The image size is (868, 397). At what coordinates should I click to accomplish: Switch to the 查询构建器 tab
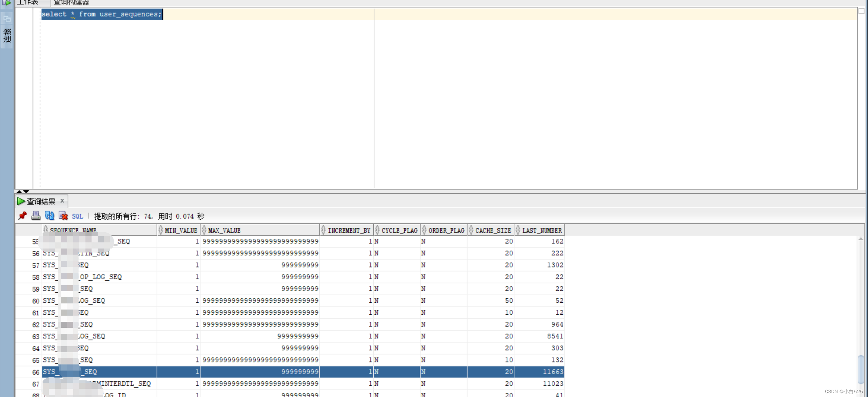71,3
